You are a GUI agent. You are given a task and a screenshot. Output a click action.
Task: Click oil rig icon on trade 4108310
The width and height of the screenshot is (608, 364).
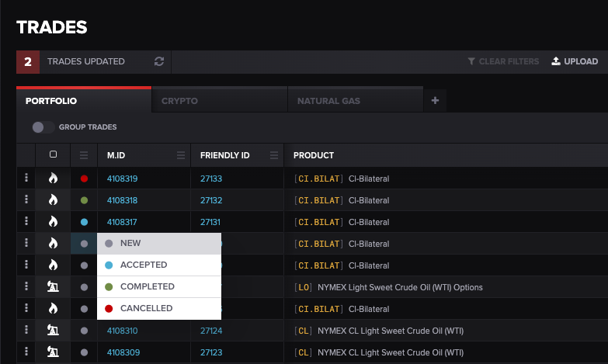coord(53,330)
